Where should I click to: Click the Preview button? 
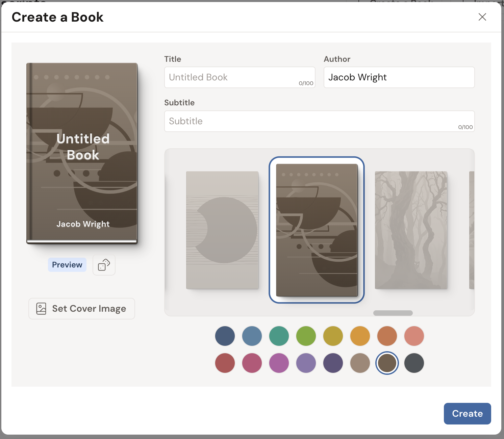pos(67,265)
